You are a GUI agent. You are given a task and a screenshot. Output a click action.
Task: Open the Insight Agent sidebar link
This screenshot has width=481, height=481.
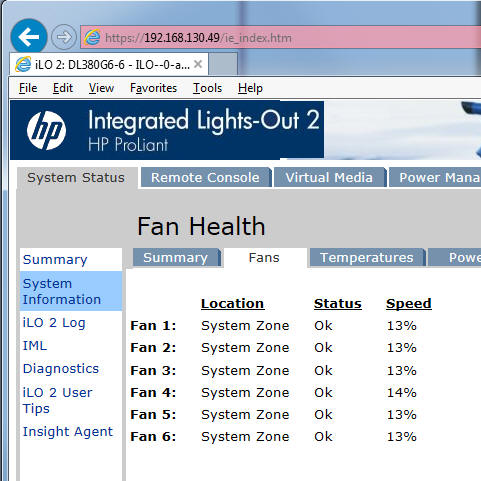tap(68, 432)
